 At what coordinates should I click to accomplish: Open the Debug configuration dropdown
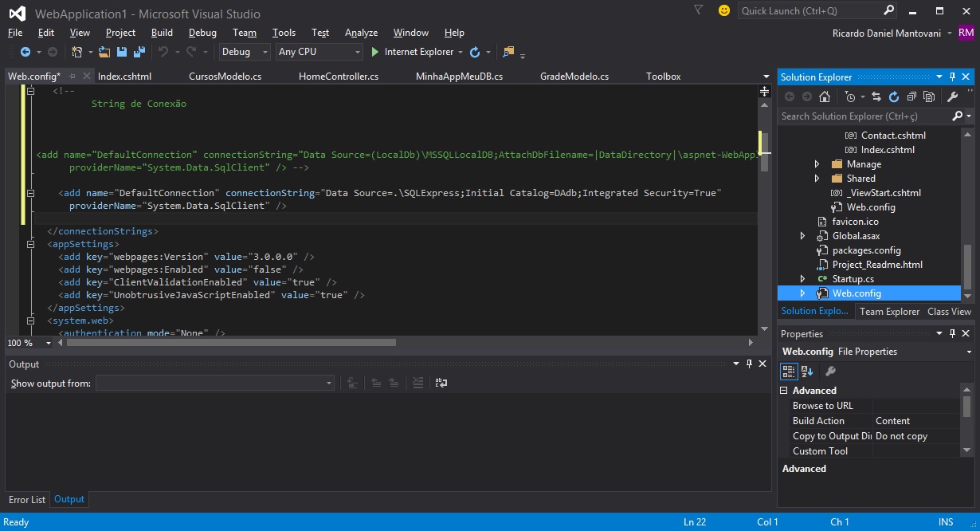(245, 52)
